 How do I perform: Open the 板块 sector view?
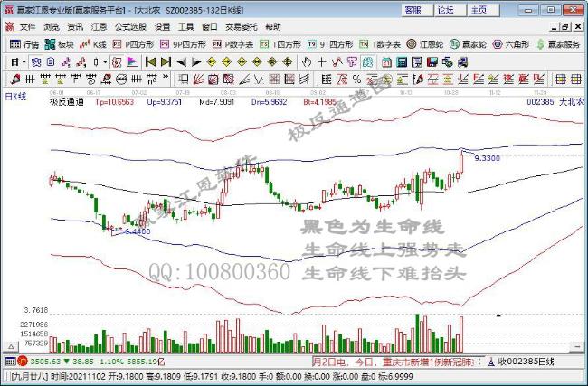[59, 44]
